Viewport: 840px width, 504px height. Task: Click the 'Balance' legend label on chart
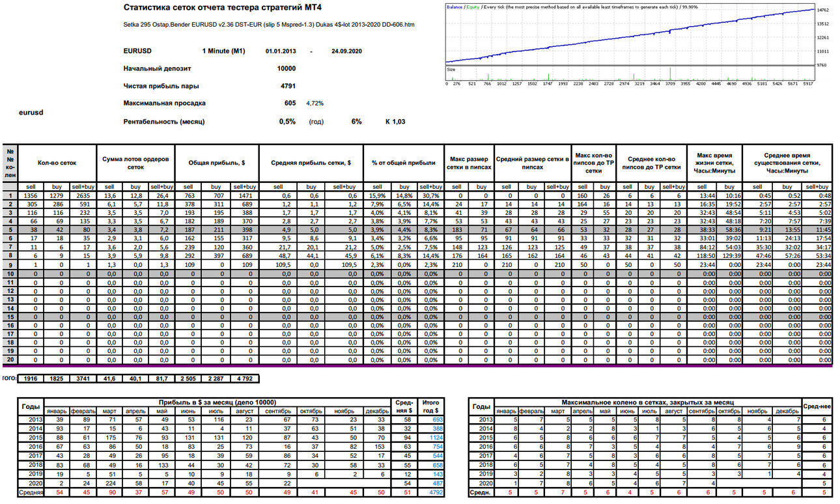[455, 7]
